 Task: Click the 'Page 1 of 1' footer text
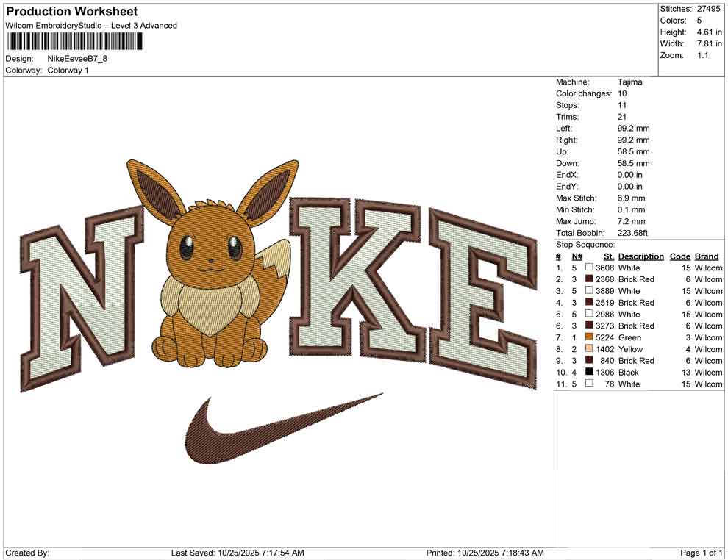[x=701, y=552]
